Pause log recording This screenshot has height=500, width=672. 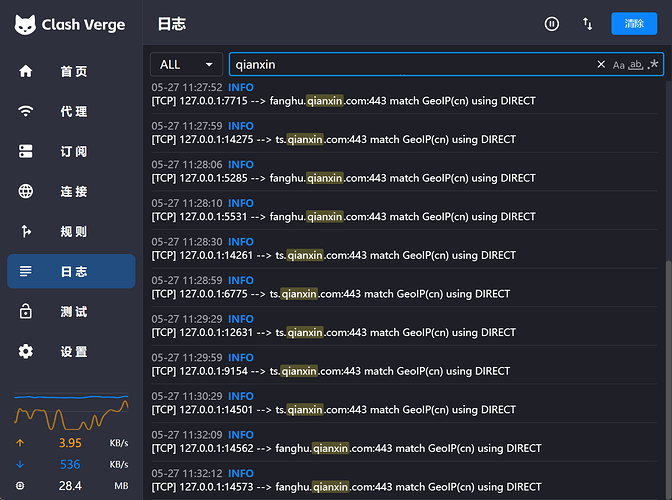(x=552, y=24)
